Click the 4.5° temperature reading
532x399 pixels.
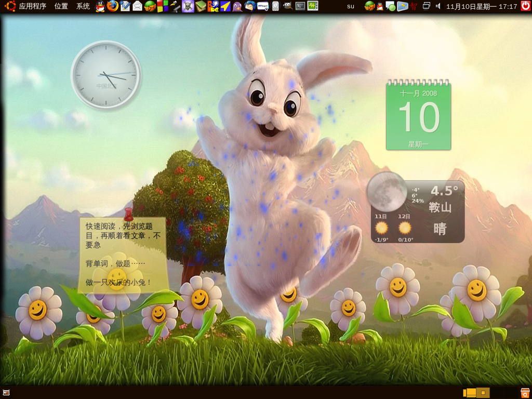point(445,191)
